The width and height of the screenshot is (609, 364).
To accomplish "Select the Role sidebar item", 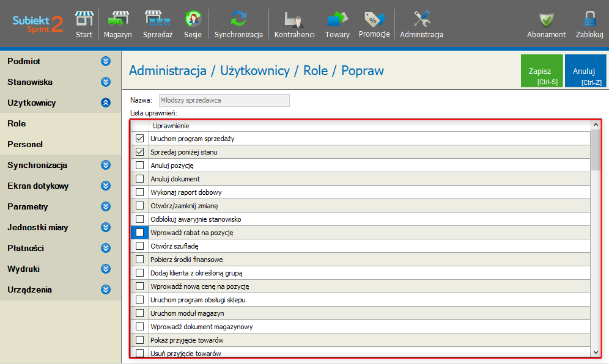I will tap(17, 123).
